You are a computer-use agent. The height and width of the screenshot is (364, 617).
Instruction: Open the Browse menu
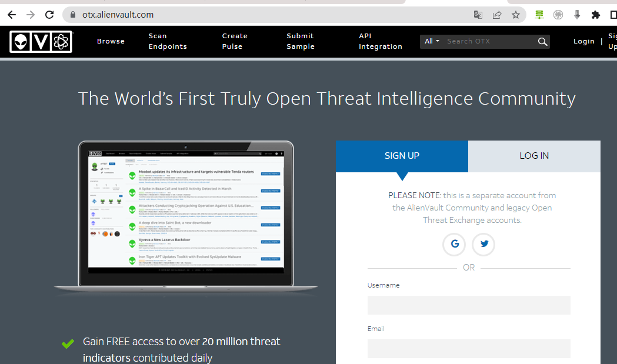coord(111,41)
